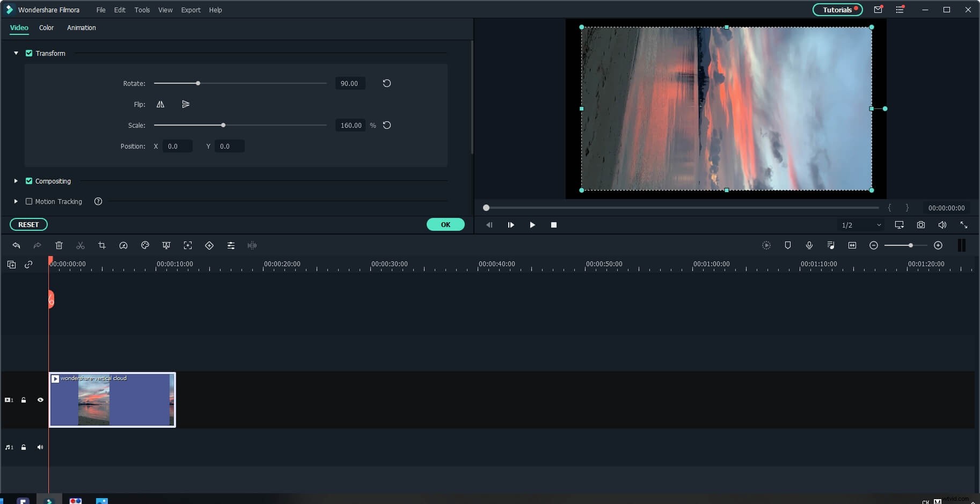The image size is (980, 504).
Task: Open the Export menu
Action: pyautogui.click(x=191, y=10)
